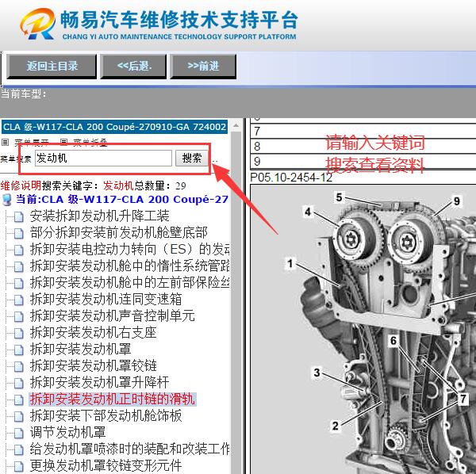Viewport: 476px width, 474px height.
Task: Click the figure code P05.10-2454-12
Action: tap(291, 178)
